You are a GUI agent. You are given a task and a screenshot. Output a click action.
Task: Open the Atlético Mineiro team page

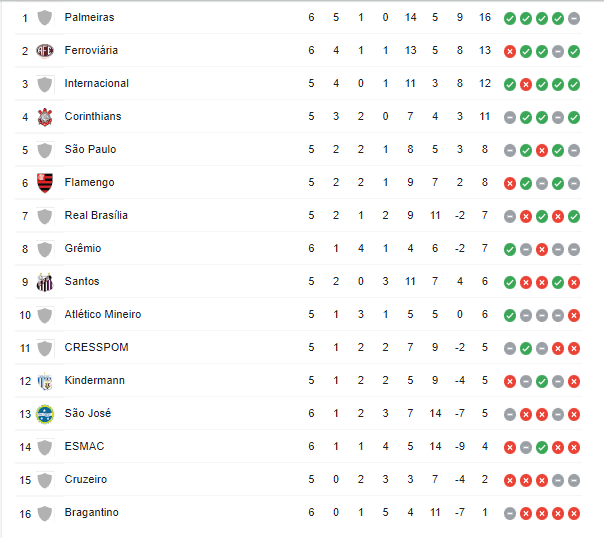click(102, 314)
